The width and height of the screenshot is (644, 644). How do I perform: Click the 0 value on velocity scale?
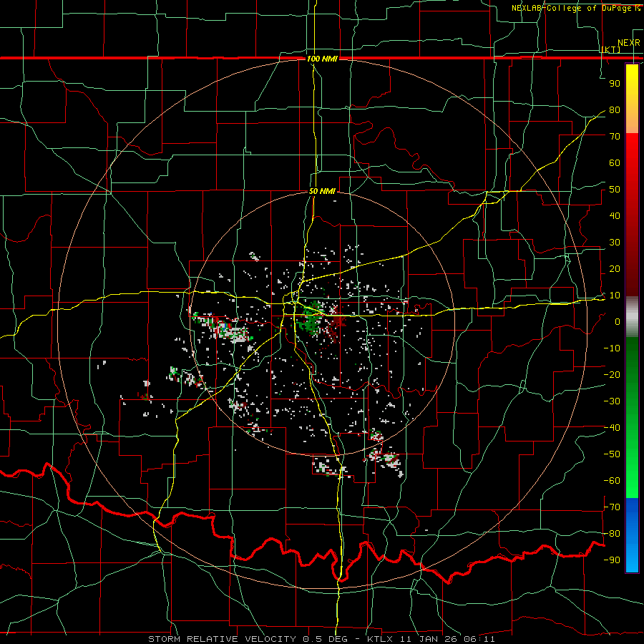(618, 322)
